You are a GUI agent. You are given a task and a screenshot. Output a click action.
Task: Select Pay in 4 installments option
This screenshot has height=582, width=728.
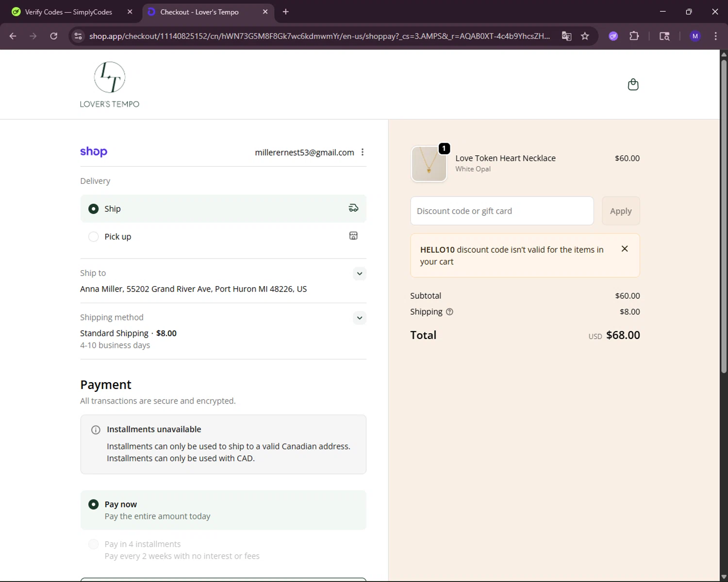[93, 544]
